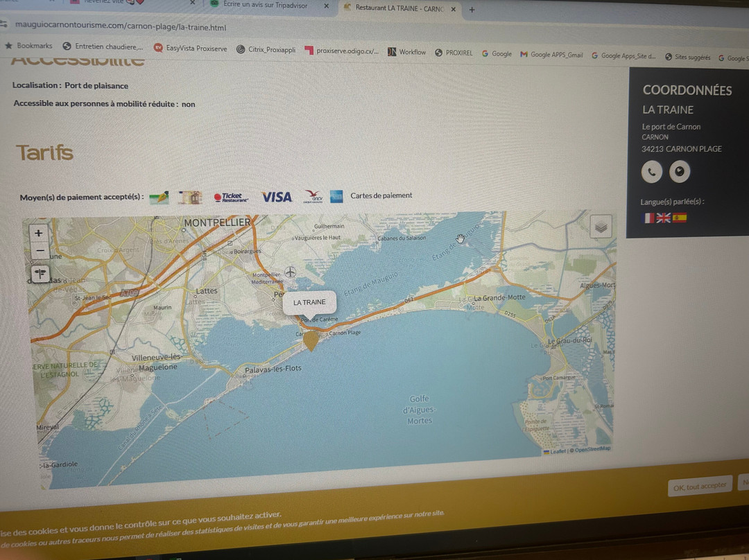
Task: Click the browser address bar URL
Action: coord(121,28)
